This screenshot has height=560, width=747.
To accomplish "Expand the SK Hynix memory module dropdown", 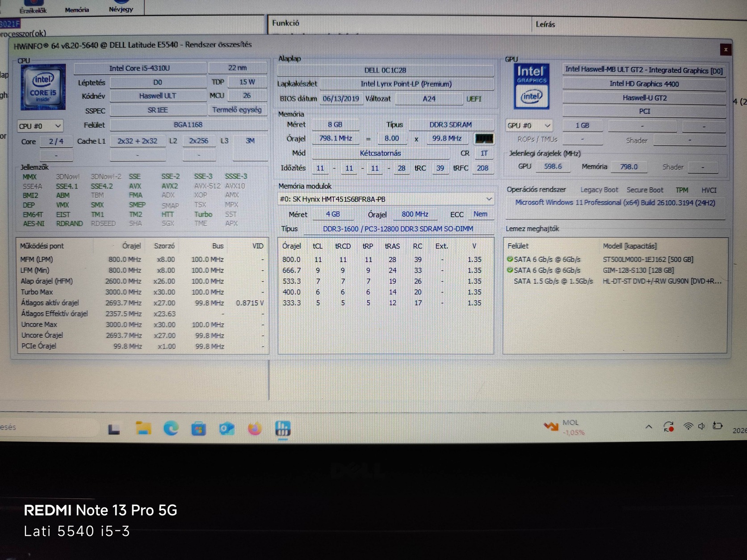I will [386, 199].
